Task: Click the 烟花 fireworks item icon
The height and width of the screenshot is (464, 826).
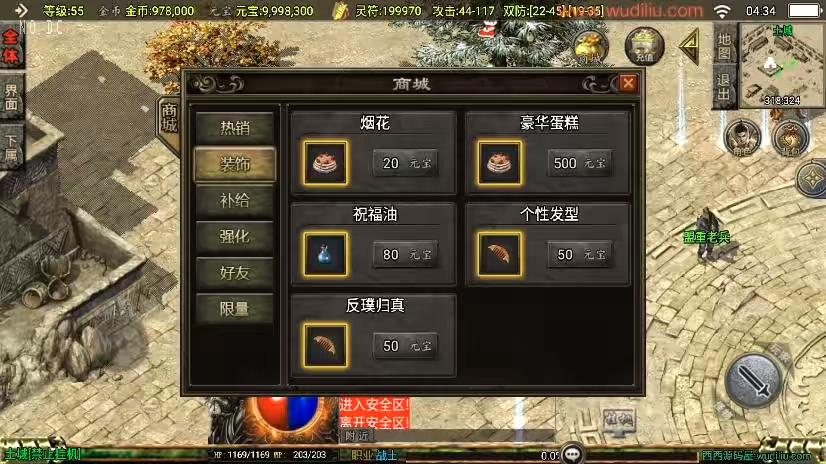Action: pos(325,163)
